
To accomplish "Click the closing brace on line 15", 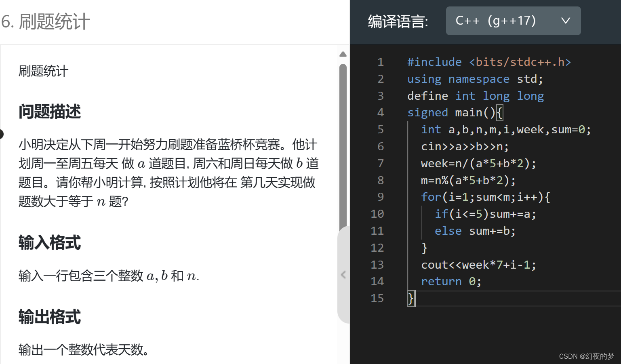I will tap(411, 298).
